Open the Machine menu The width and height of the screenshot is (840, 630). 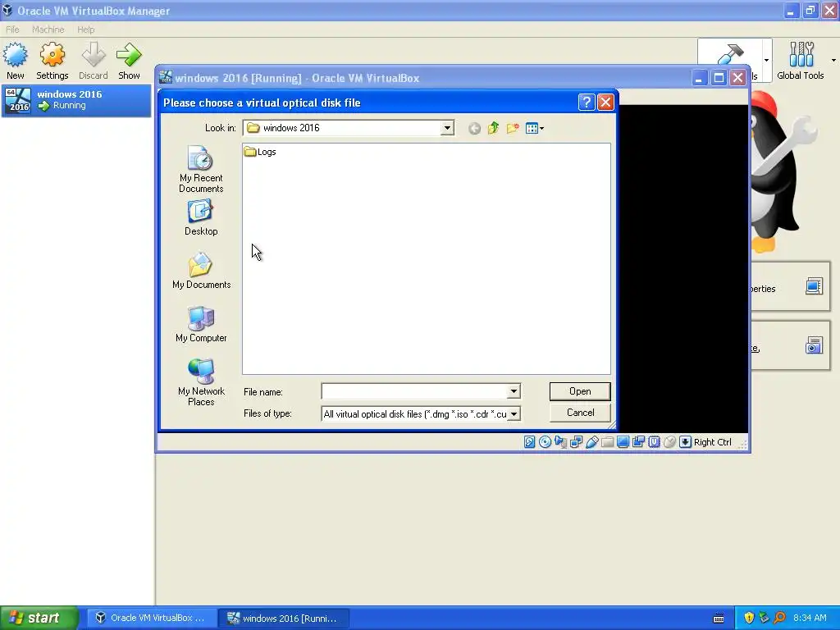48,30
